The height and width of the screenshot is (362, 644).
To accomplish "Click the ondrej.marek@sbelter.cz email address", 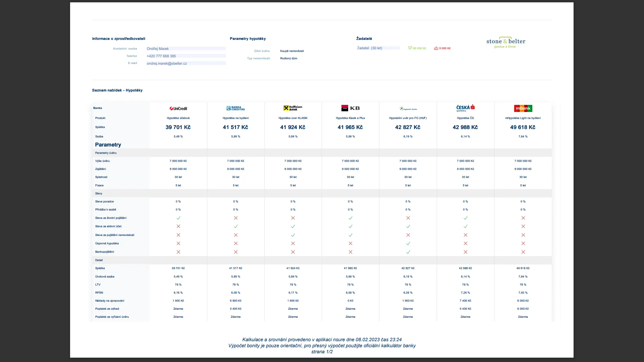I will point(167,63).
